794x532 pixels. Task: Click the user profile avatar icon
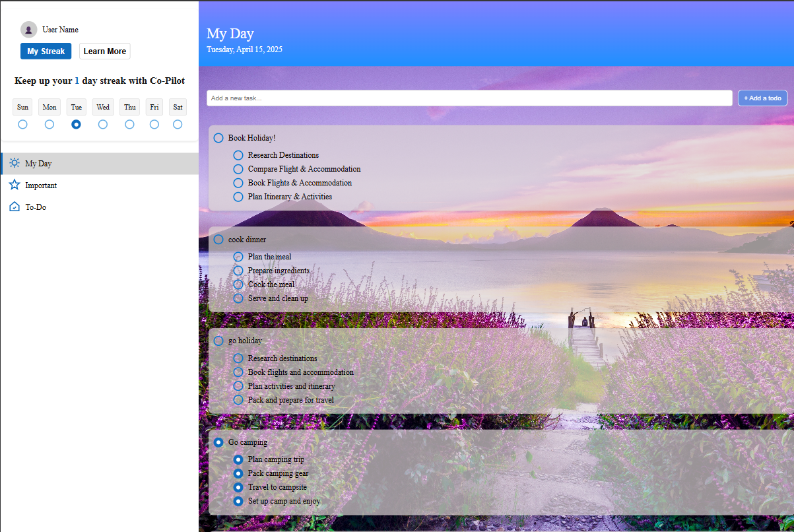[28, 30]
